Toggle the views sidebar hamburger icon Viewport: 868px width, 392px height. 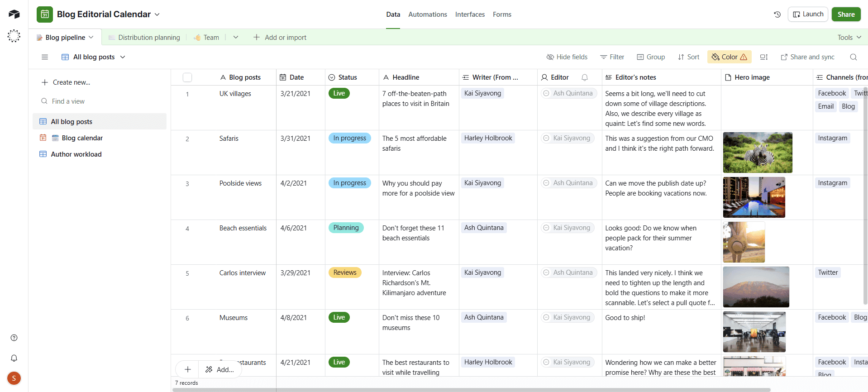(x=45, y=57)
